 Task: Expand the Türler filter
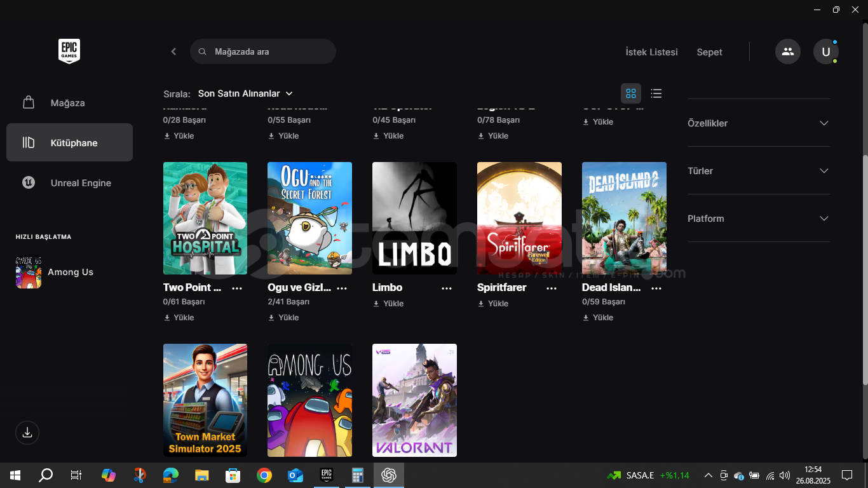[x=759, y=171]
